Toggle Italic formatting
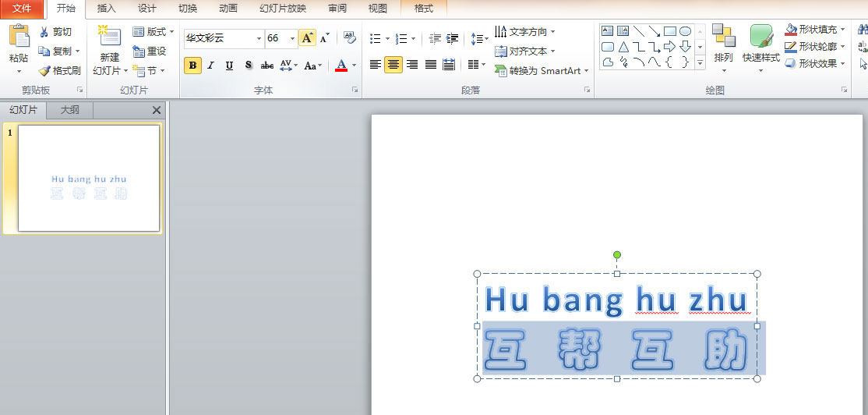This screenshot has width=868, height=415. [x=210, y=66]
